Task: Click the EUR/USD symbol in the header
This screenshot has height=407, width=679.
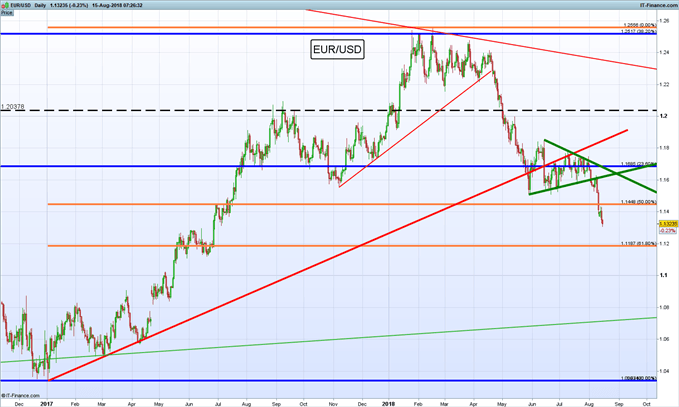Action: point(21,5)
